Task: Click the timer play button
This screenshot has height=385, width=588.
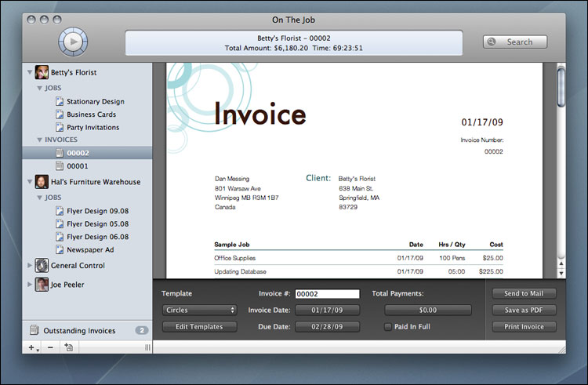Action: 72,42
